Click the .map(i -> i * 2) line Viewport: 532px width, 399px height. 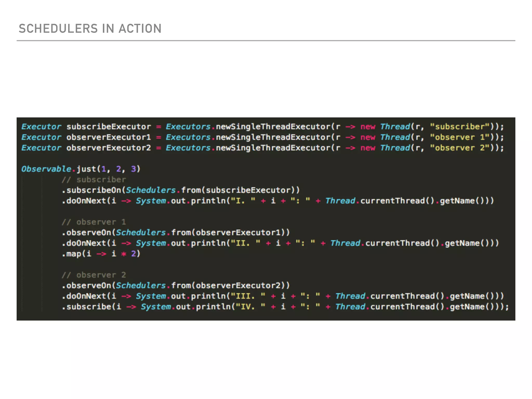point(101,254)
